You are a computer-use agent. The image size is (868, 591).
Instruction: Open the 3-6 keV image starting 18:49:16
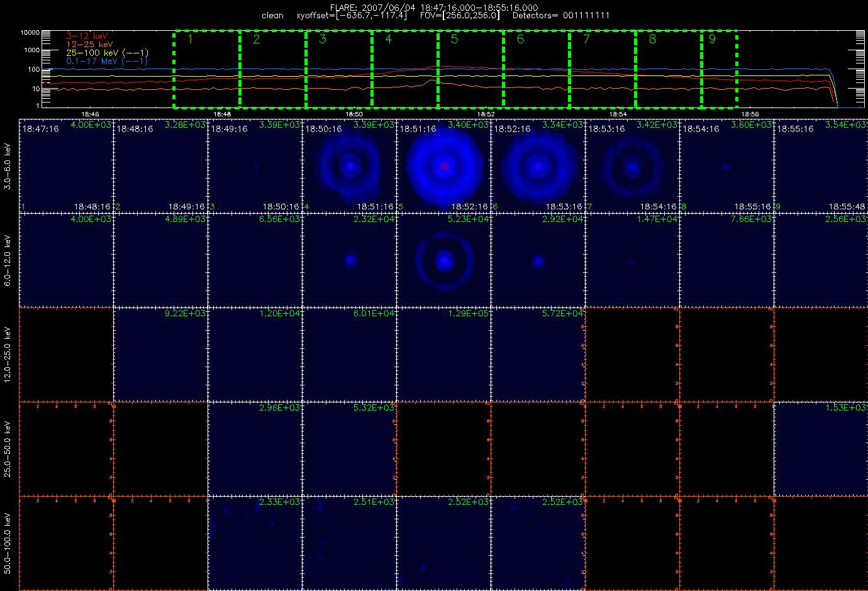255,166
